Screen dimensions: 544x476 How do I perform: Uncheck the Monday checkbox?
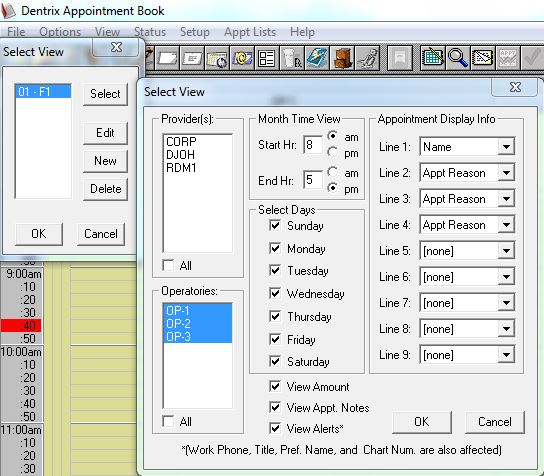coord(275,248)
